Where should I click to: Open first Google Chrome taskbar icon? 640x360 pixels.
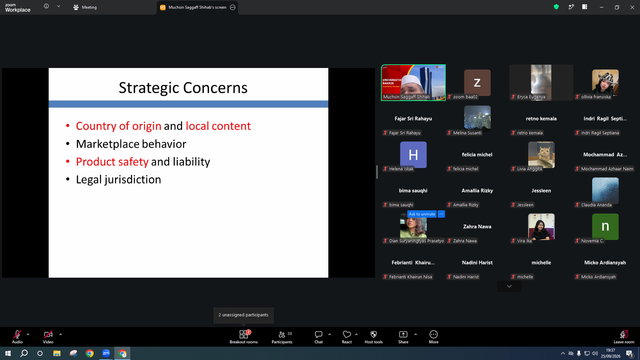click(x=90, y=353)
